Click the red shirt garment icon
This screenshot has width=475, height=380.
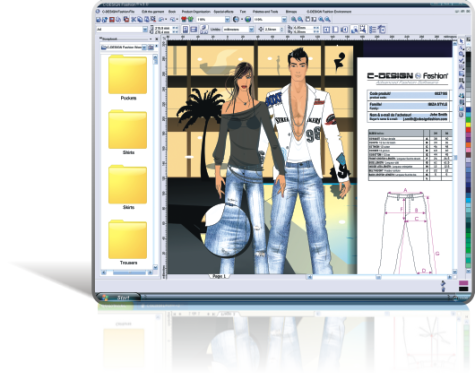[x=183, y=20]
